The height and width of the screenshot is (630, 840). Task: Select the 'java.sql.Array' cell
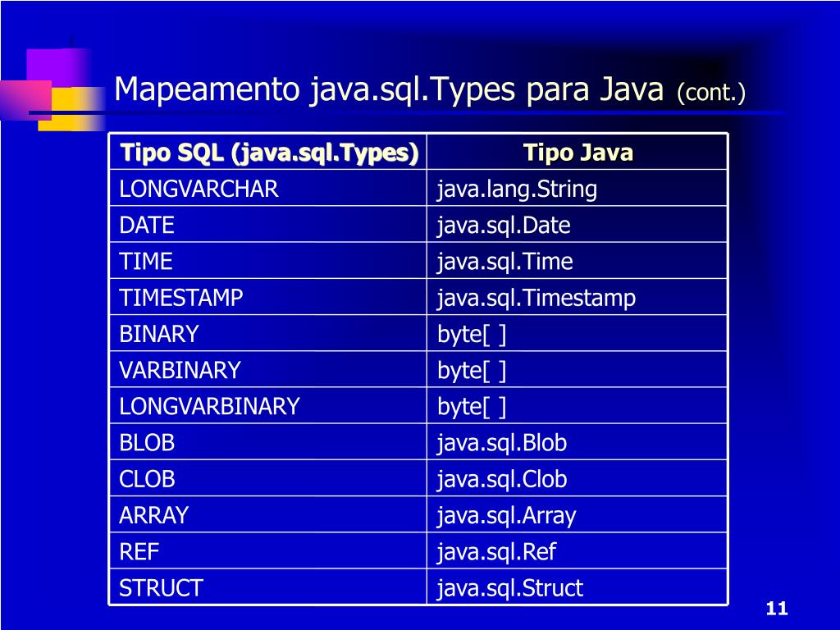point(577,515)
